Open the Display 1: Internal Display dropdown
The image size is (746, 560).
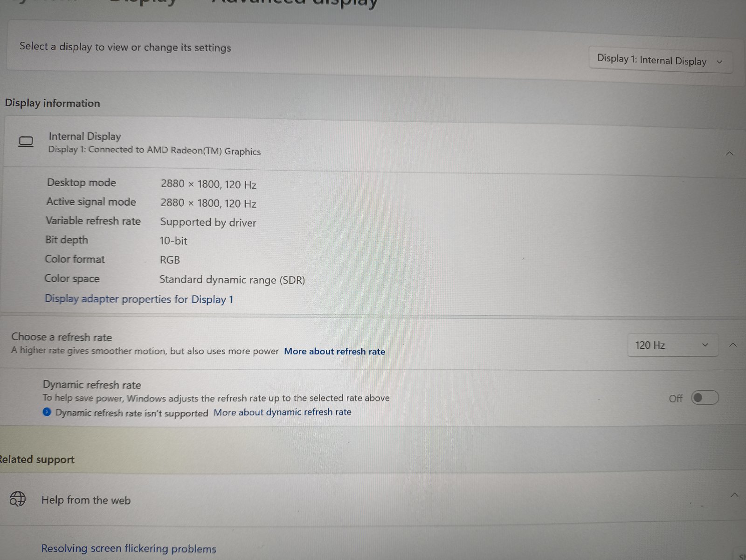coord(660,60)
